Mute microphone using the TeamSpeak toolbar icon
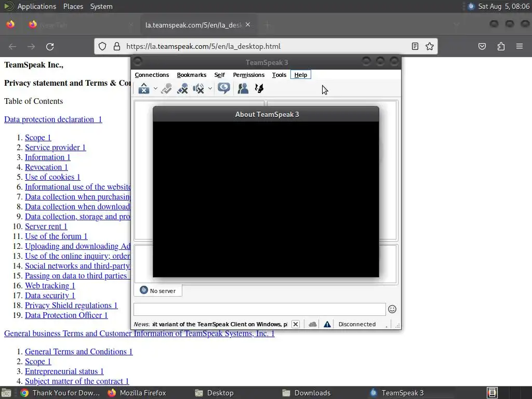The height and width of the screenshot is (399, 532). pyautogui.click(x=182, y=88)
